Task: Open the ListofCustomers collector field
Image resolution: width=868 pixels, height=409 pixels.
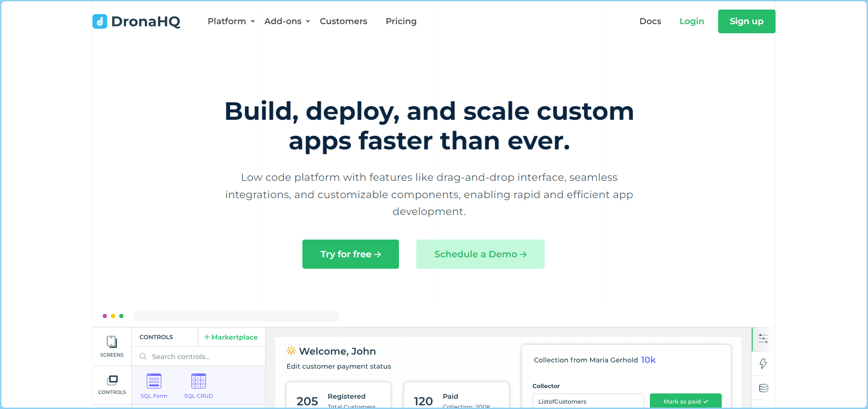Action: click(587, 401)
